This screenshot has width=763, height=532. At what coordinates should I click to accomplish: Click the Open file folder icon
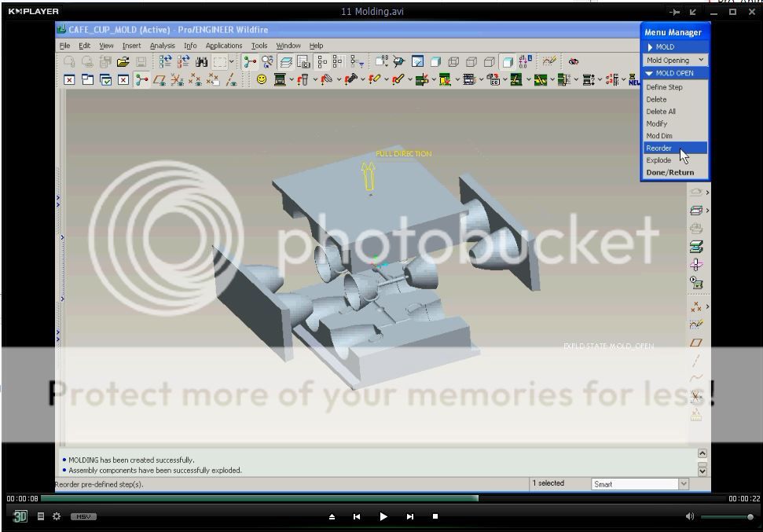coord(123,62)
